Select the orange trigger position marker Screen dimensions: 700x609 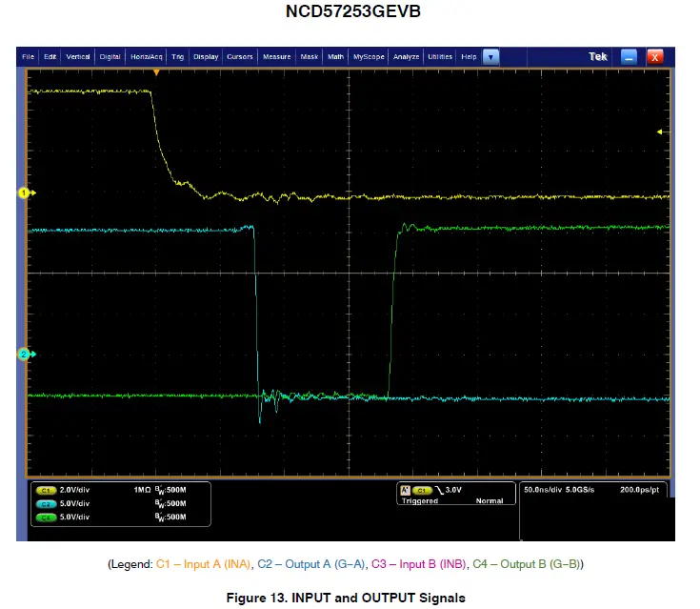coord(156,72)
